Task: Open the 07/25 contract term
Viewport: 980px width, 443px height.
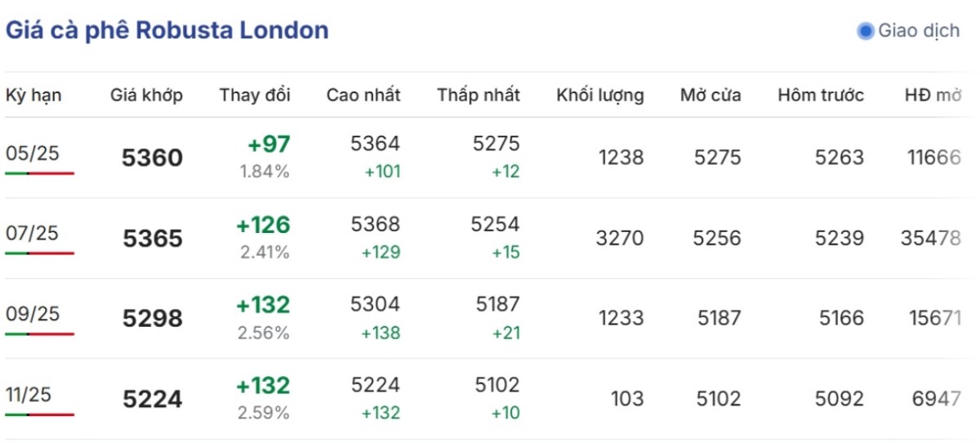Action: [x=32, y=233]
